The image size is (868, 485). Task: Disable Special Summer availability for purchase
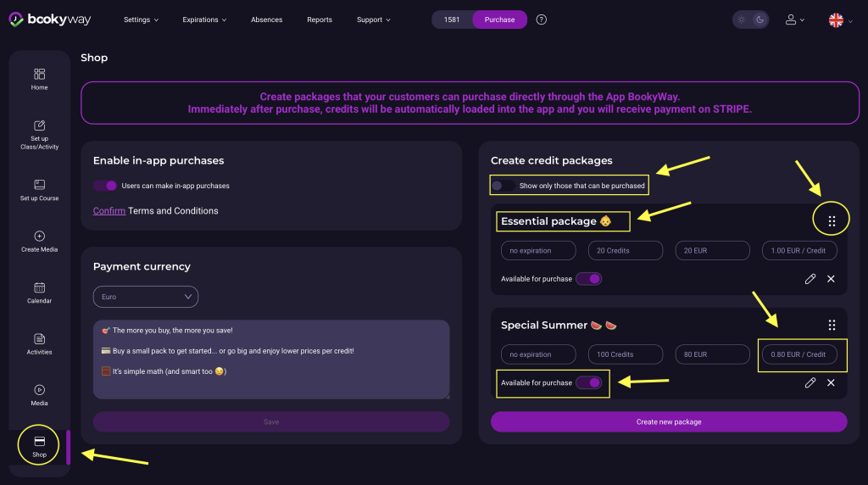pos(588,383)
